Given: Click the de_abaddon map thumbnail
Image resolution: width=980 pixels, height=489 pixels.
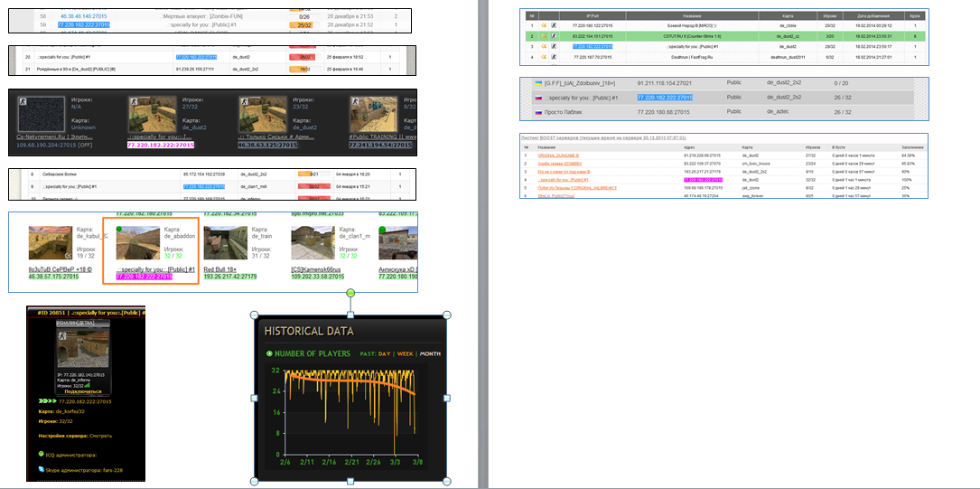Looking at the screenshot, I should 137,242.
